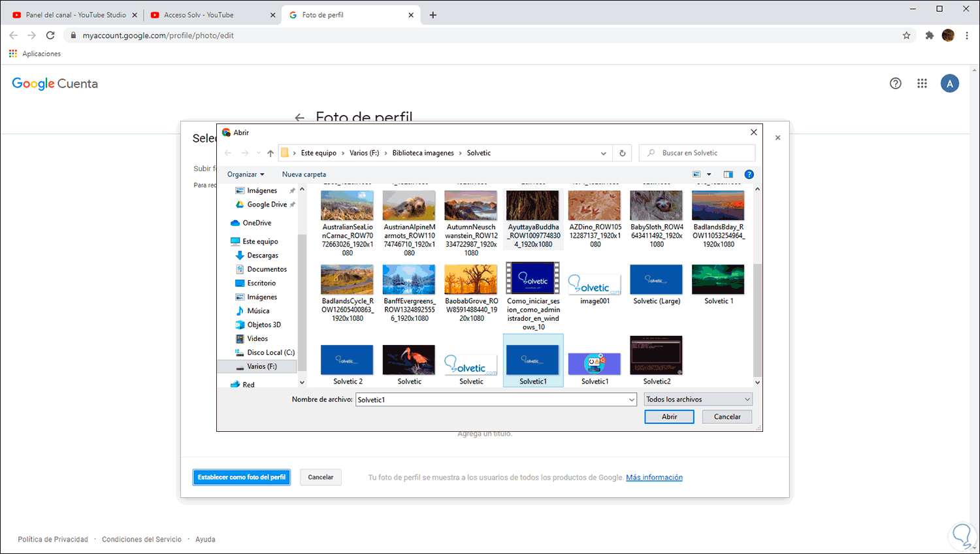The height and width of the screenshot is (554, 980).
Task: Open file dialog help (blue question mark)
Action: (x=749, y=174)
